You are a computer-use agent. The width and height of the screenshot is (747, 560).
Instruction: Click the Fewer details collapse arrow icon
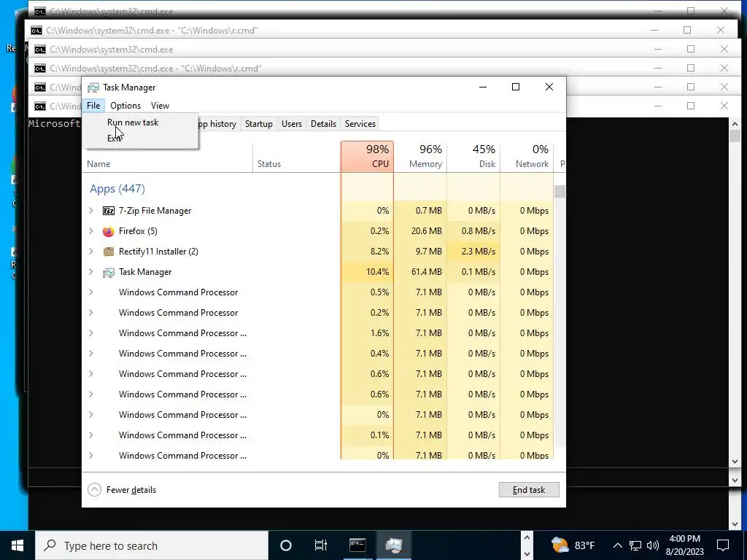(94, 489)
